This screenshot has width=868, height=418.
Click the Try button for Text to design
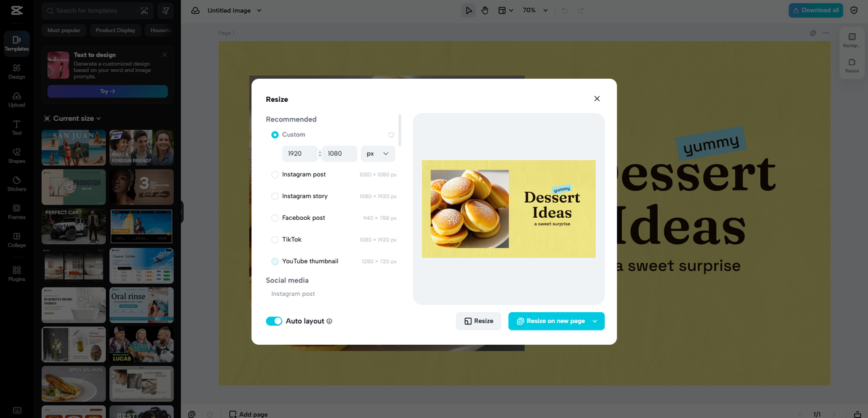[x=107, y=91]
